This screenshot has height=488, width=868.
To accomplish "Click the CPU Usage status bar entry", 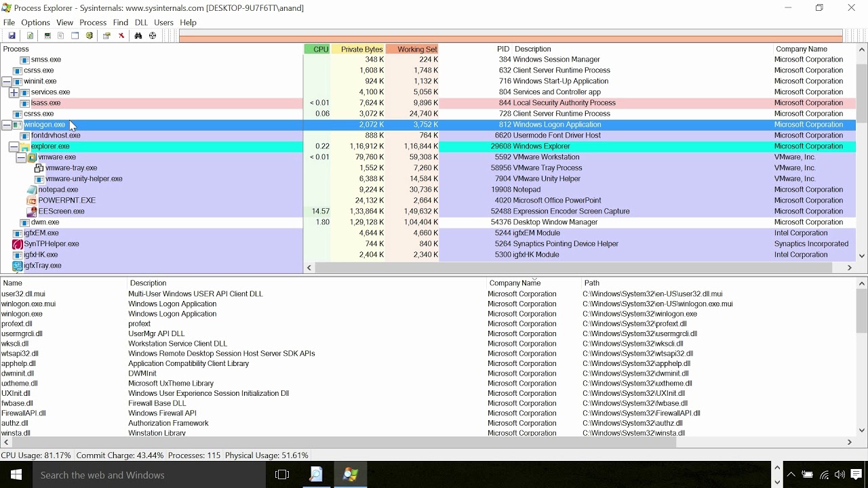I will [37, 455].
